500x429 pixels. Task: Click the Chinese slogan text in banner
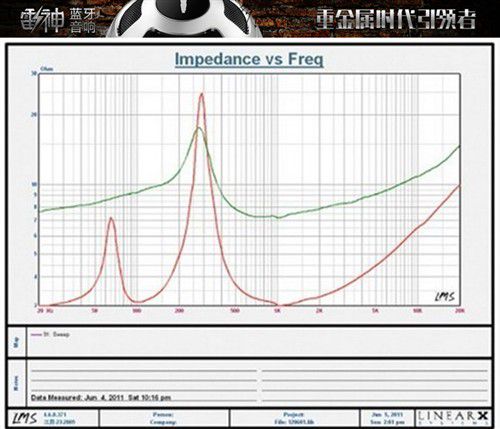[396, 18]
